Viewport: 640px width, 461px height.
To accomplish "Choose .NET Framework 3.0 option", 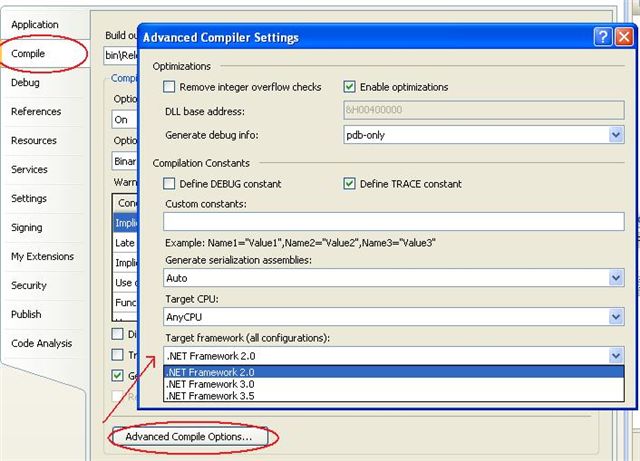I will (x=394, y=384).
